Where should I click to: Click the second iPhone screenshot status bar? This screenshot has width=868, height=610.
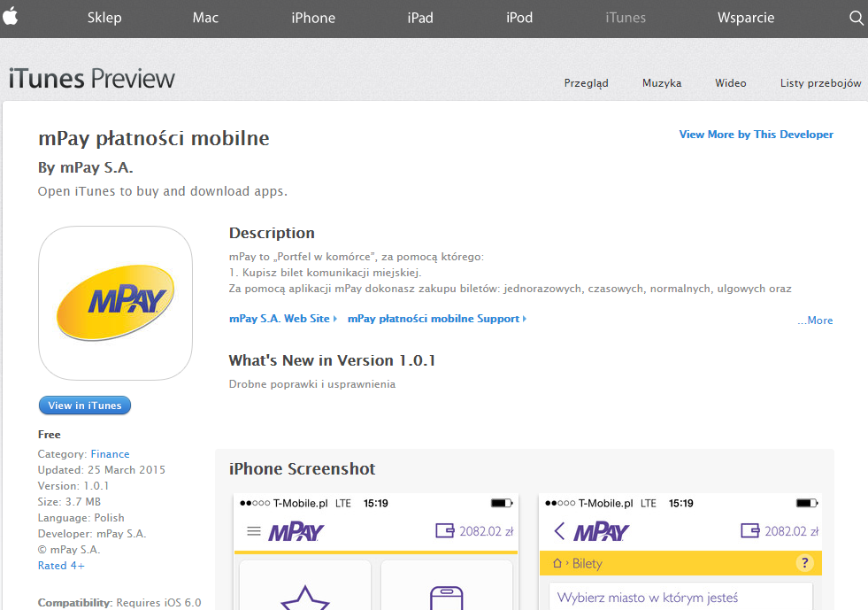681,503
